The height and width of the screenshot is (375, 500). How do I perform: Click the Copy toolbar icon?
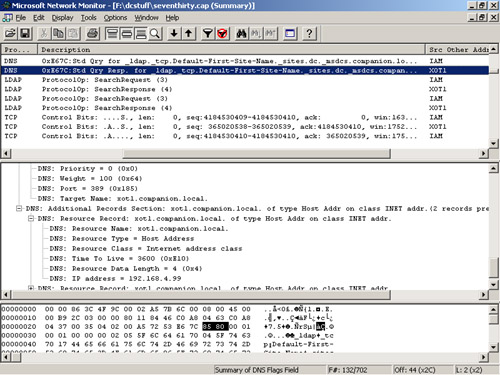click(x=59, y=33)
